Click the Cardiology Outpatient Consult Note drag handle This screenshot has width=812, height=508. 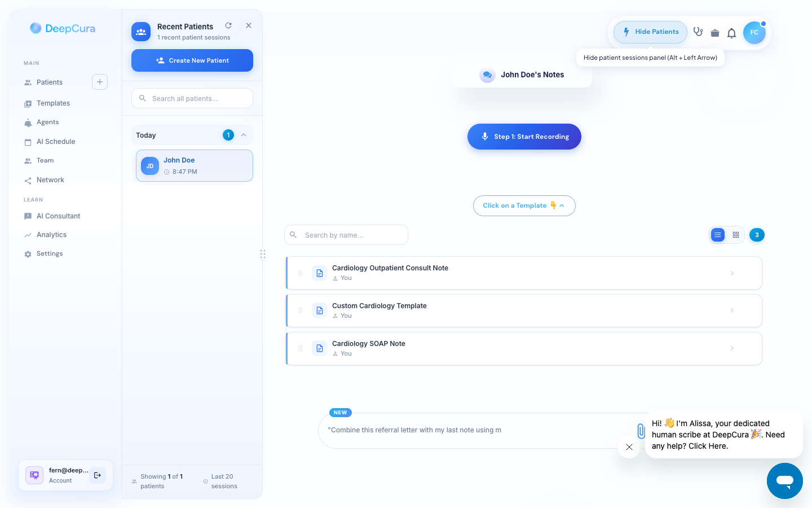coord(301,273)
